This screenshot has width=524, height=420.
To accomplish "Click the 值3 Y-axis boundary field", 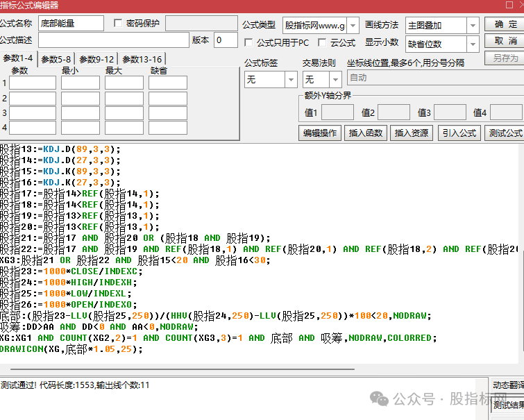I will click(x=450, y=112).
